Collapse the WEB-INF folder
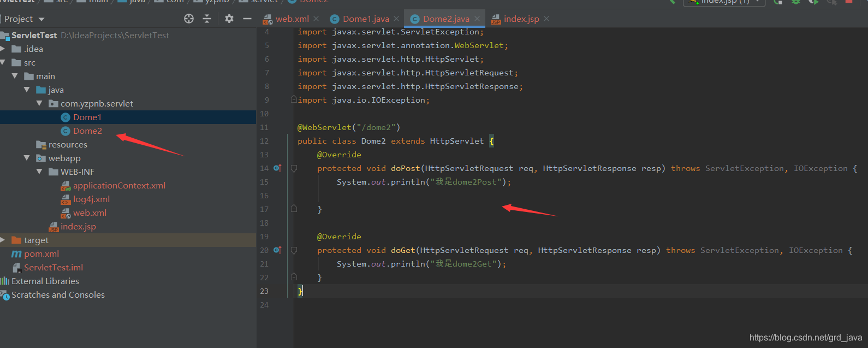 coord(39,172)
